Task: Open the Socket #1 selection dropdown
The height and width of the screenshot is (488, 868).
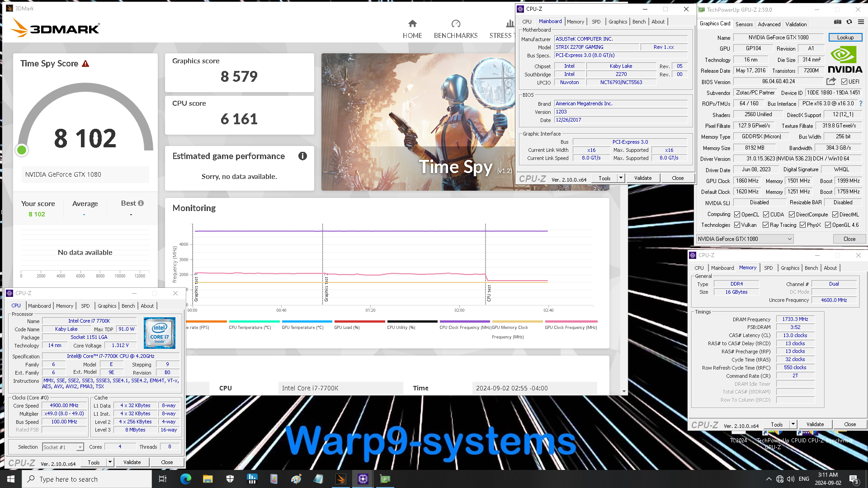Action: click(x=63, y=447)
